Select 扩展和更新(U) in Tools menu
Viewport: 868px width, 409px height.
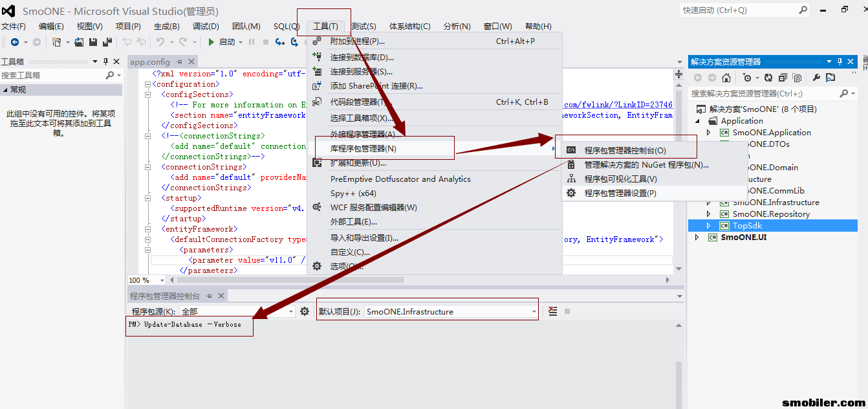point(435,163)
